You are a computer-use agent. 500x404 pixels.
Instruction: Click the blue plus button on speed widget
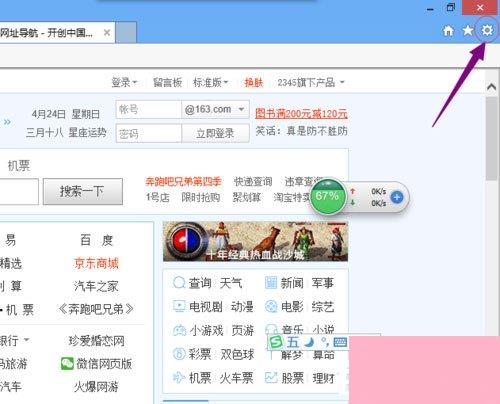point(397,197)
